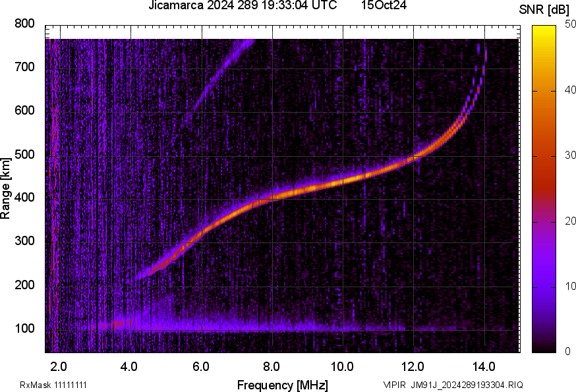Image resolution: width=576 pixels, height=392 pixels.
Task: Click the colorbar tick label '0'
Action: (568, 352)
